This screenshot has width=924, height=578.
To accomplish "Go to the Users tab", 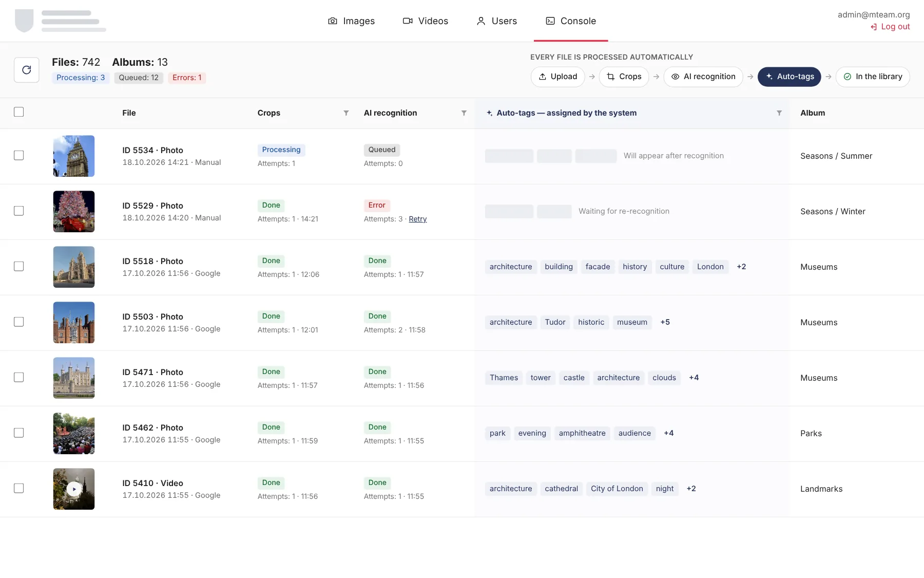I will coord(496,21).
